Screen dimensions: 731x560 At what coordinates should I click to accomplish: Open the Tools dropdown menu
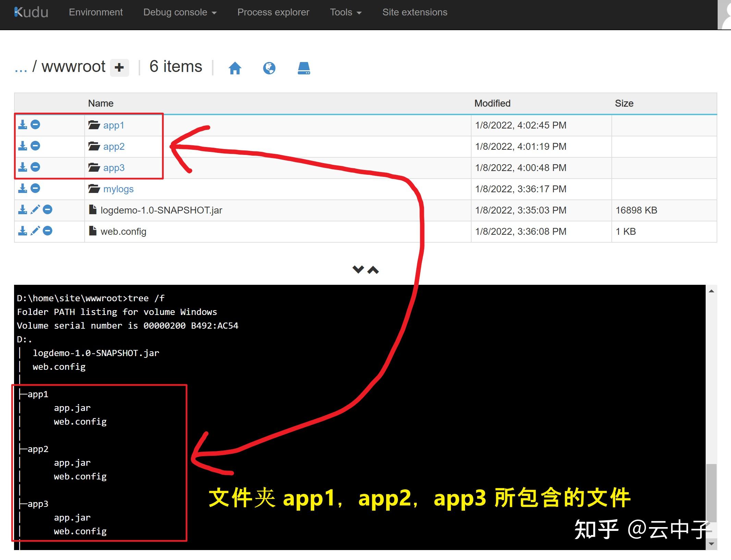coord(345,12)
